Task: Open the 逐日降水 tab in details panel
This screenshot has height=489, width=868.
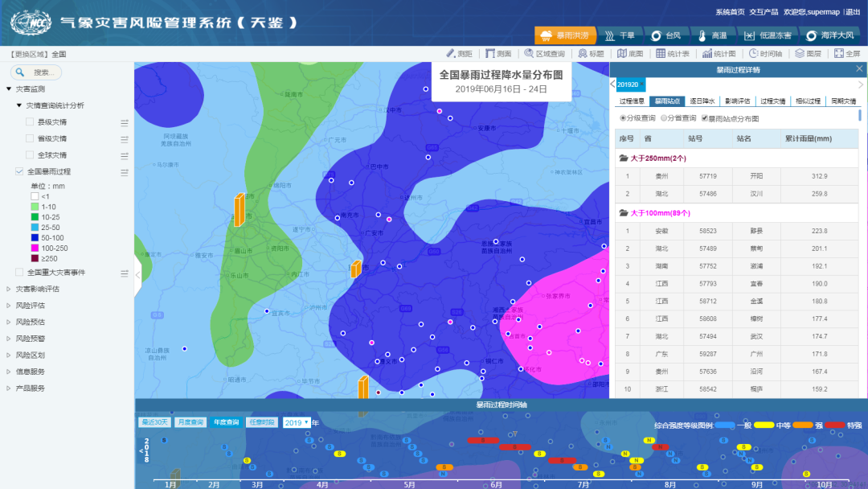Action: 702,103
